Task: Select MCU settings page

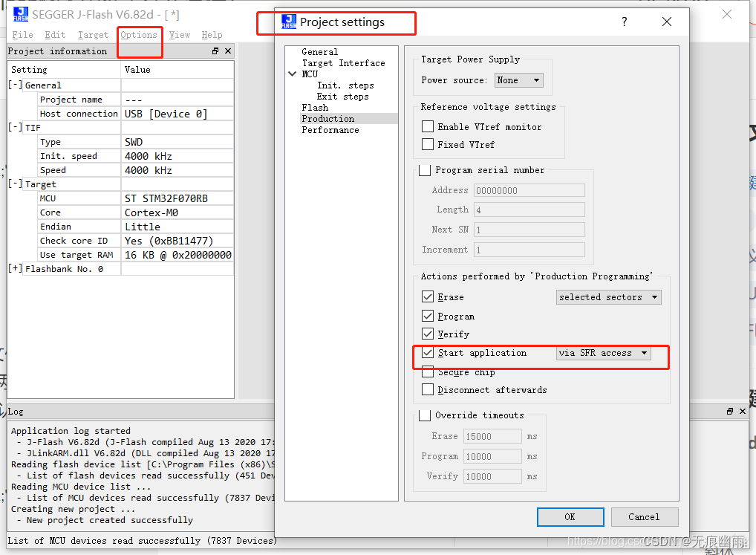Action: pyautogui.click(x=310, y=74)
